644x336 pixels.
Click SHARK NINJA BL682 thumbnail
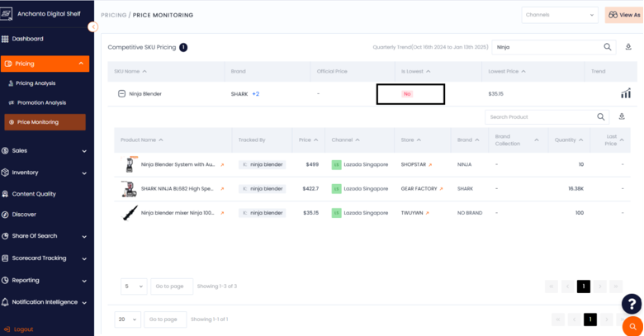click(130, 188)
